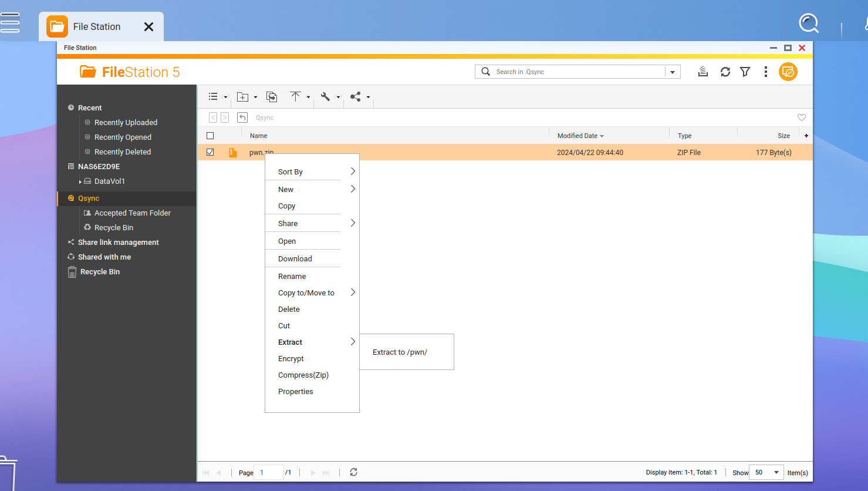This screenshot has width=868, height=491.
Task: Expand the search options dropdown arrow
Action: [673, 72]
